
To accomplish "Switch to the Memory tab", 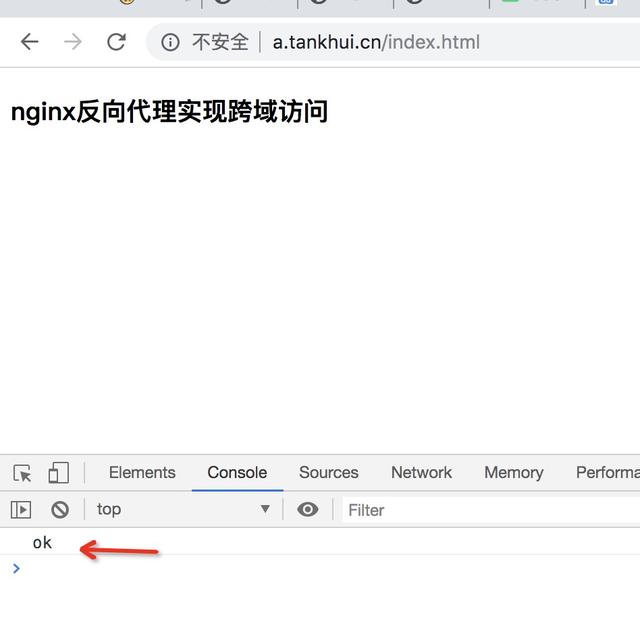I will coord(513,472).
